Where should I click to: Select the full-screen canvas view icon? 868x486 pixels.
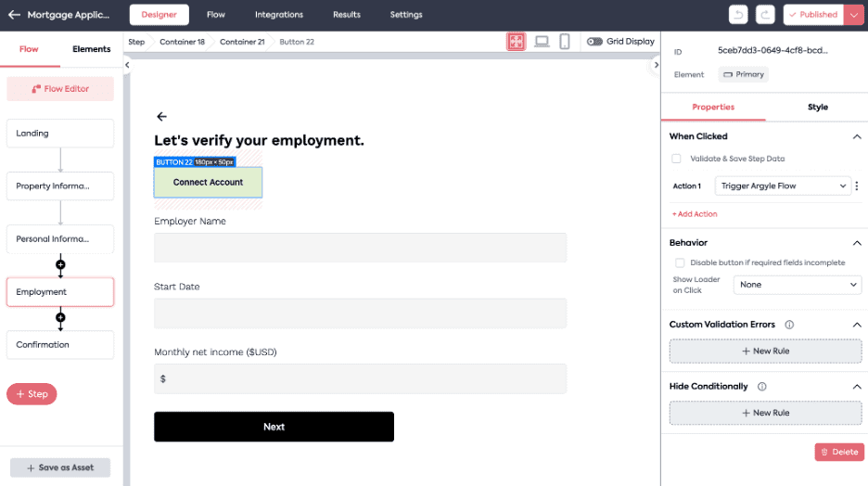tap(516, 42)
